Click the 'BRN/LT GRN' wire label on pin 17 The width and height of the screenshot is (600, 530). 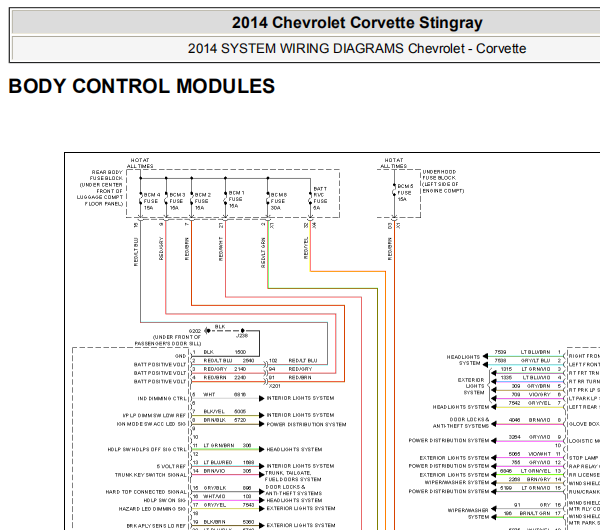tap(535, 513)
